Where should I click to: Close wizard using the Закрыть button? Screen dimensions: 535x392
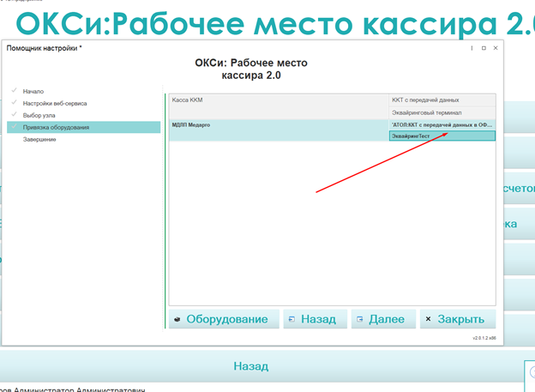coord(458,319)
